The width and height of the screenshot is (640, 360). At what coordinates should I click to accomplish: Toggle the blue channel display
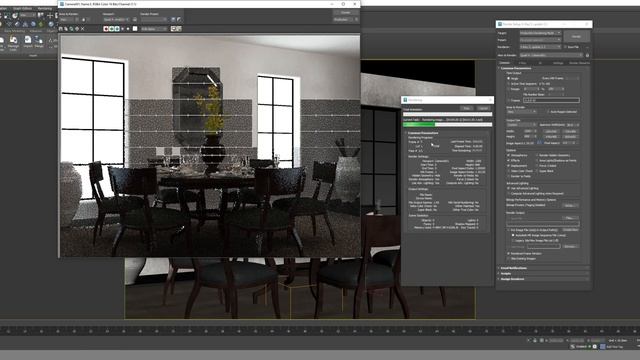point(117,29)
